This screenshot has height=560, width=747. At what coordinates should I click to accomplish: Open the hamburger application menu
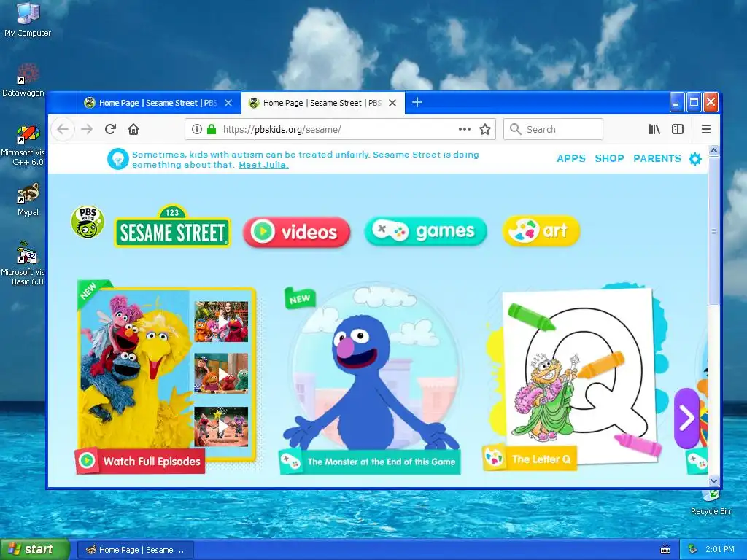[706, 129]
